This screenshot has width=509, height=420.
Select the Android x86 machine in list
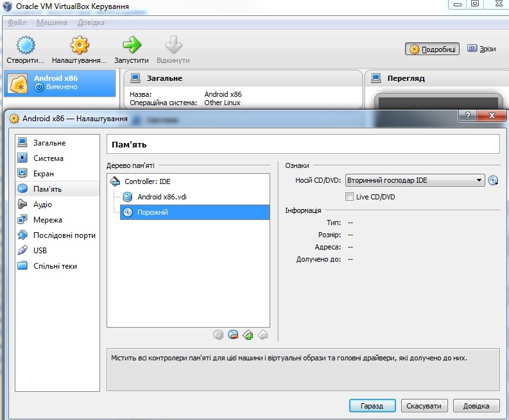coord(60,83)
